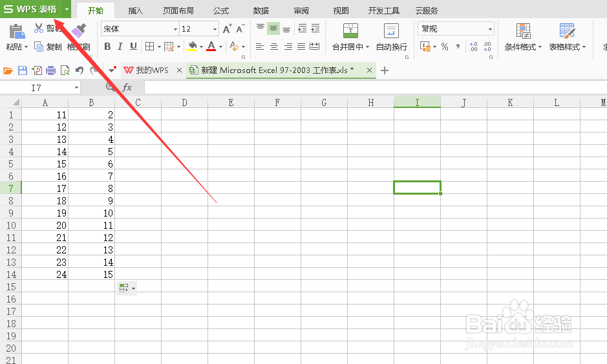Toggle italic formatting (I)

pyautogui.click(x=120, y=47)
